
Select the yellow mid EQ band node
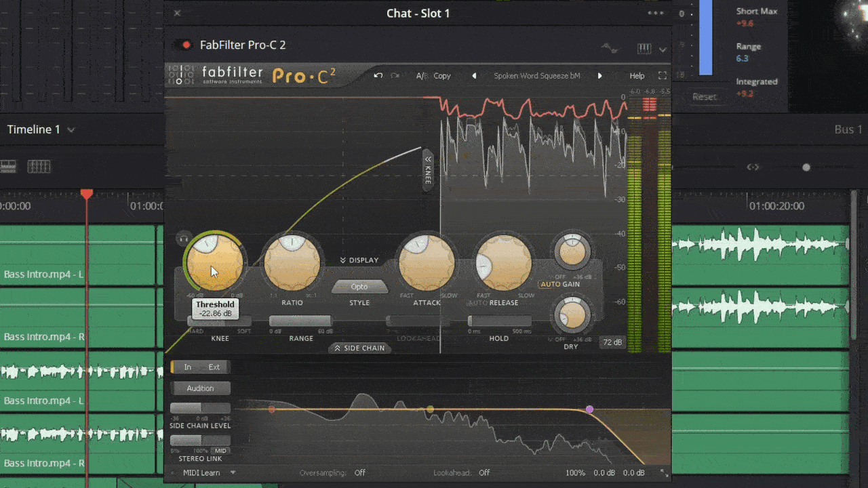click(x=430, y=409)
